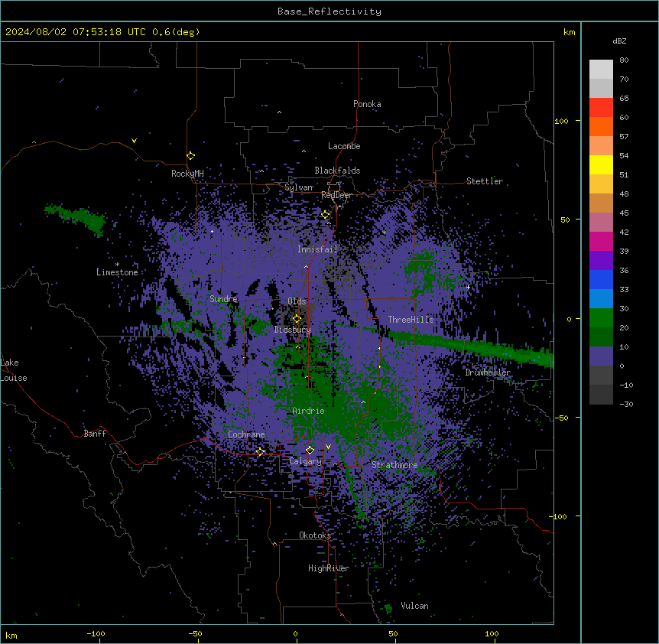Click the Cochrane town label
The width and height of the screenshot is (659, 644).
click(246, 434)
